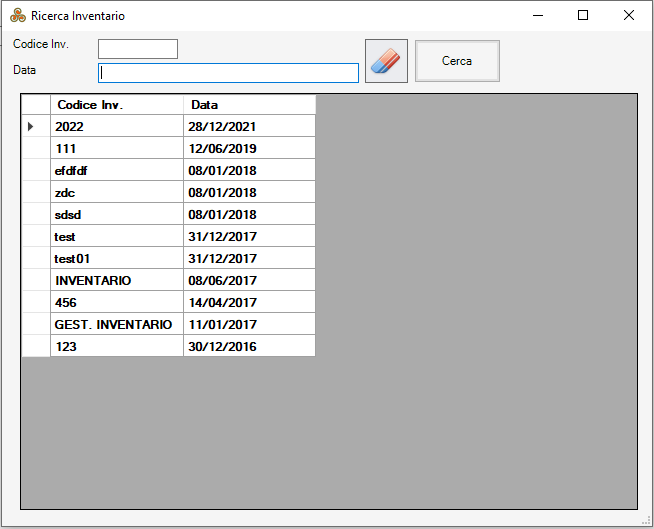Select the cell with code 2022
The image size is (654, 529).
click(x=117, y=126)
